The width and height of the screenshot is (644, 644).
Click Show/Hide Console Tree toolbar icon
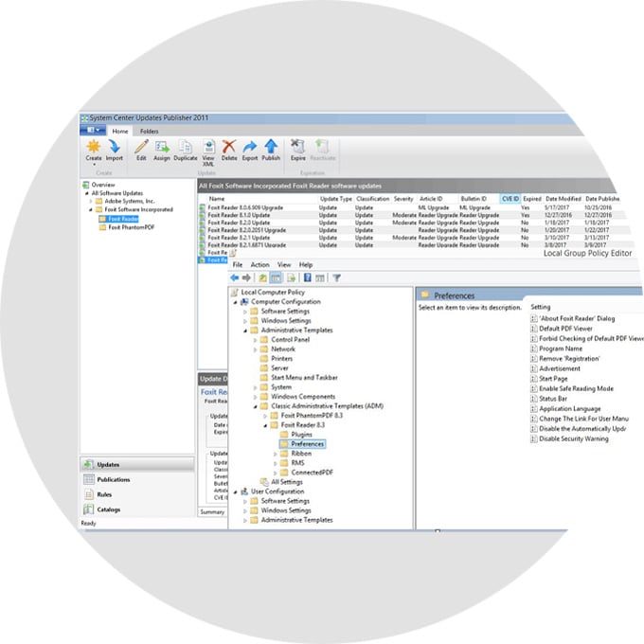pyautogui.click(x=276, y=278)
